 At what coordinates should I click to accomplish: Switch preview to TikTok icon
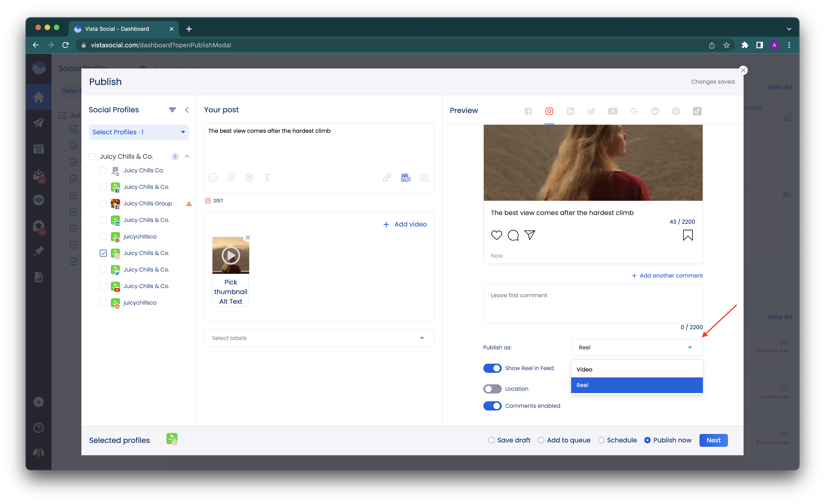[697, 111]
